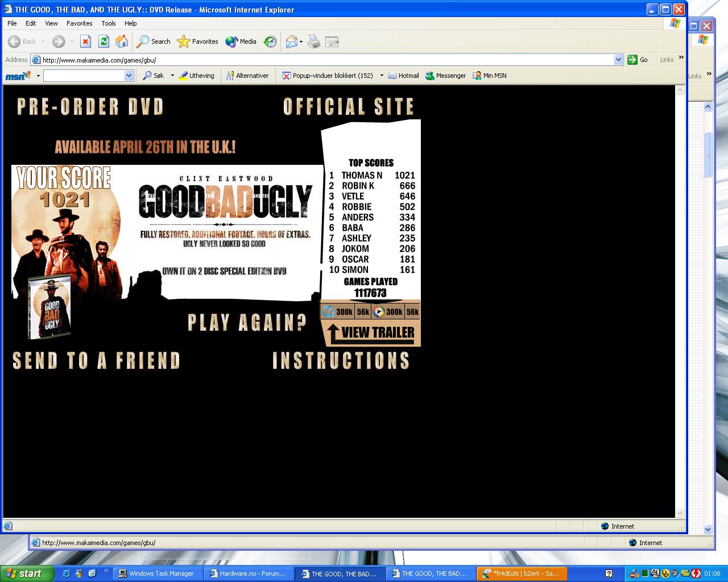
Task: Open the File menu
Action: tap(12, 23)
